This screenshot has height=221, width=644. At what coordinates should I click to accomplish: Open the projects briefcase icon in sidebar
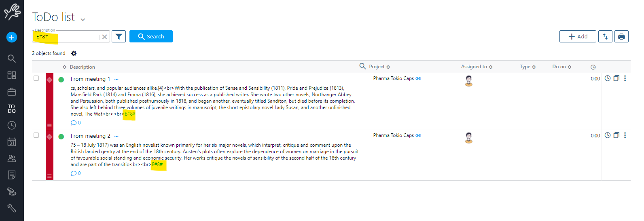[x=12, y=92]
